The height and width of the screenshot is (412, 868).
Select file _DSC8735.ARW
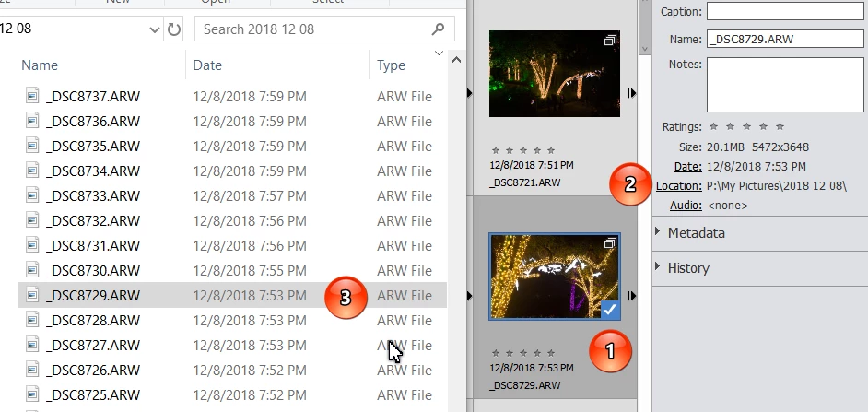point(93,147)
